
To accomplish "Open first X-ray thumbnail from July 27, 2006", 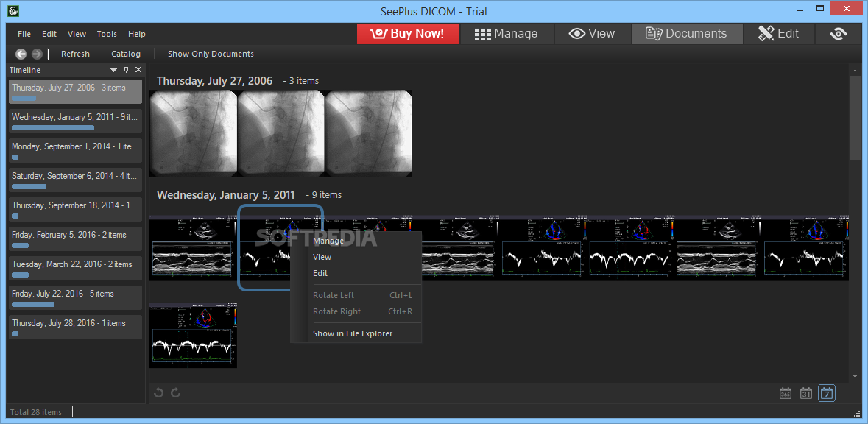I will pos(193,133).
